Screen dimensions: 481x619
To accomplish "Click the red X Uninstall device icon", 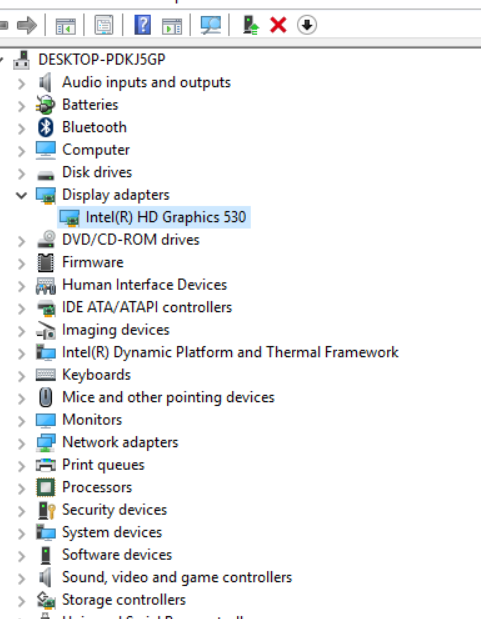I will pyautogui.click(x=278, y=25).
